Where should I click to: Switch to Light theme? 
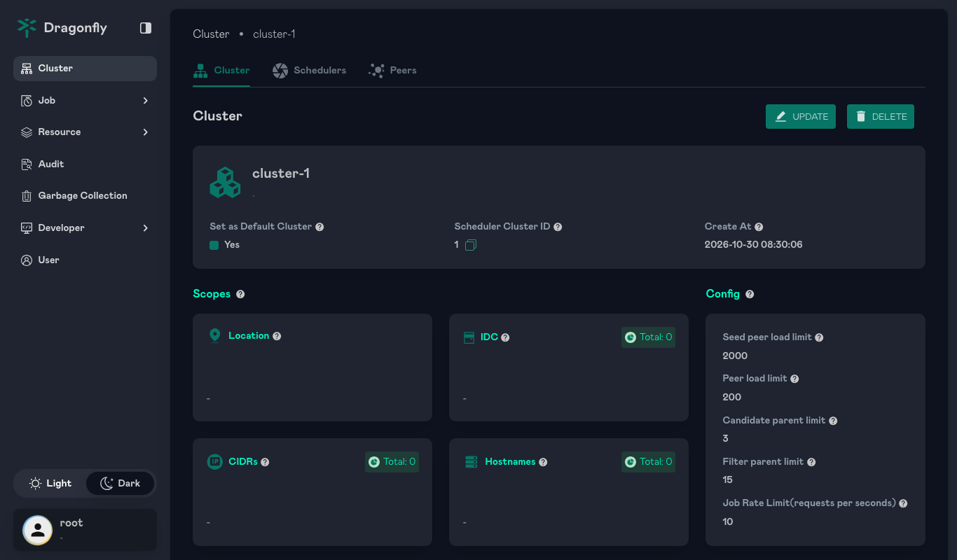point(50,483)
